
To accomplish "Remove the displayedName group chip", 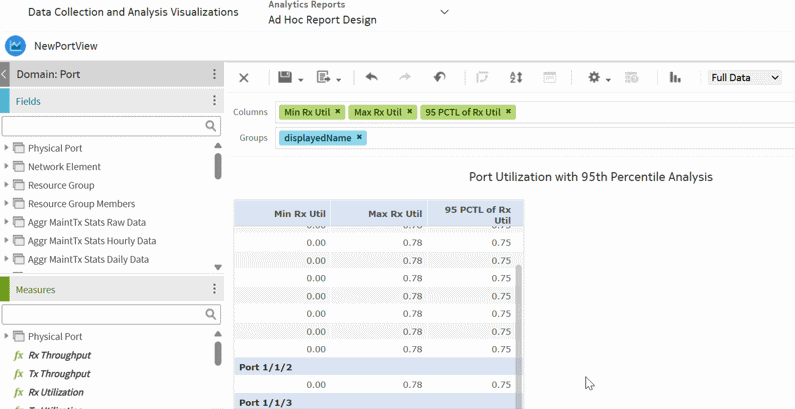I will pos(359,137).
